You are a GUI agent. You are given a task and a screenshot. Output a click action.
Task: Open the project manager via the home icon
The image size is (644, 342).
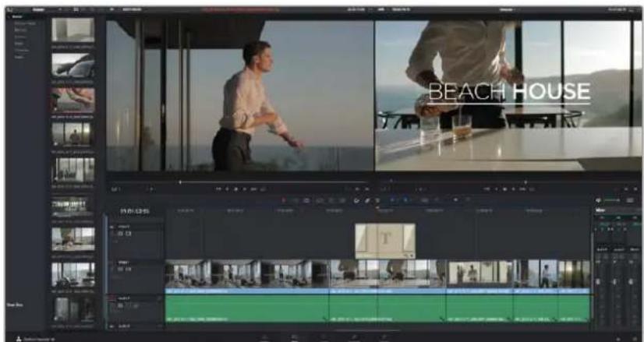point(617,339)
